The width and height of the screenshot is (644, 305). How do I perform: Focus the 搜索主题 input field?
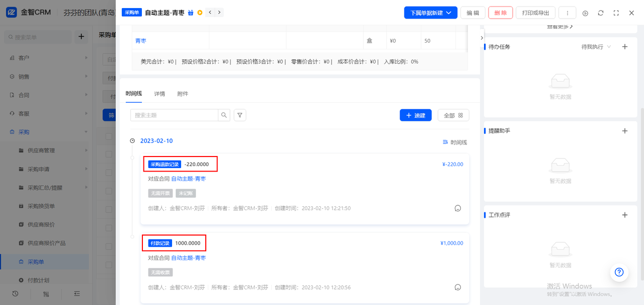[x=174, y=115]
